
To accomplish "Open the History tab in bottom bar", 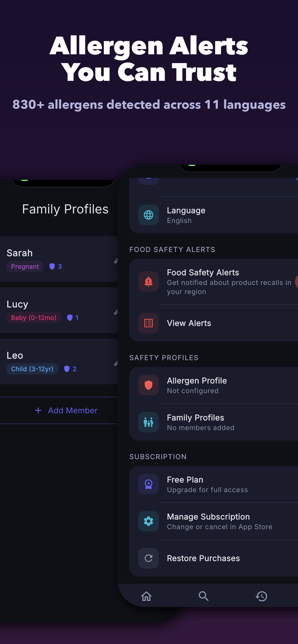I will point(262,596).
